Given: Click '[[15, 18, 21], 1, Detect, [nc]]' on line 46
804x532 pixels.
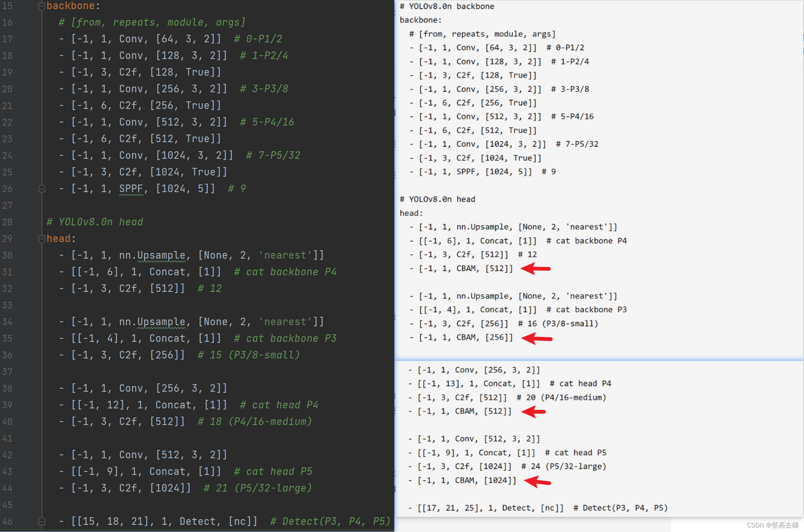Looking at the screenshot, I should [164, 521].
